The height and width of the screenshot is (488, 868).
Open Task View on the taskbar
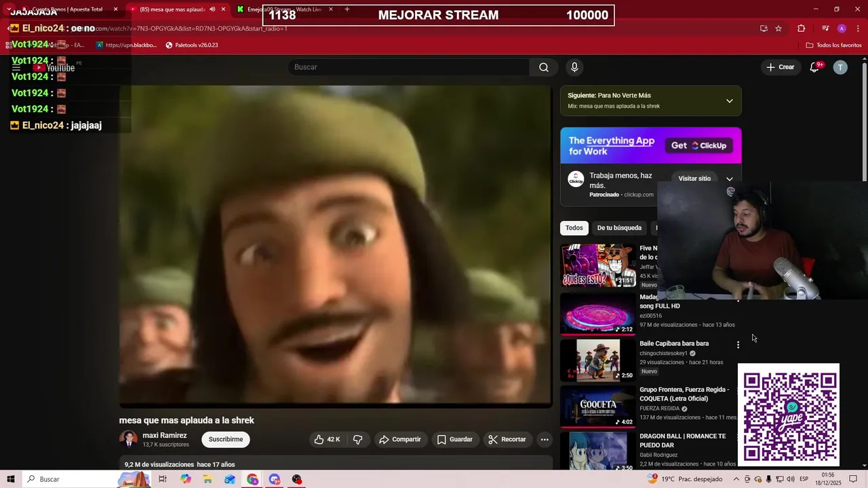[x=163, y=479]
